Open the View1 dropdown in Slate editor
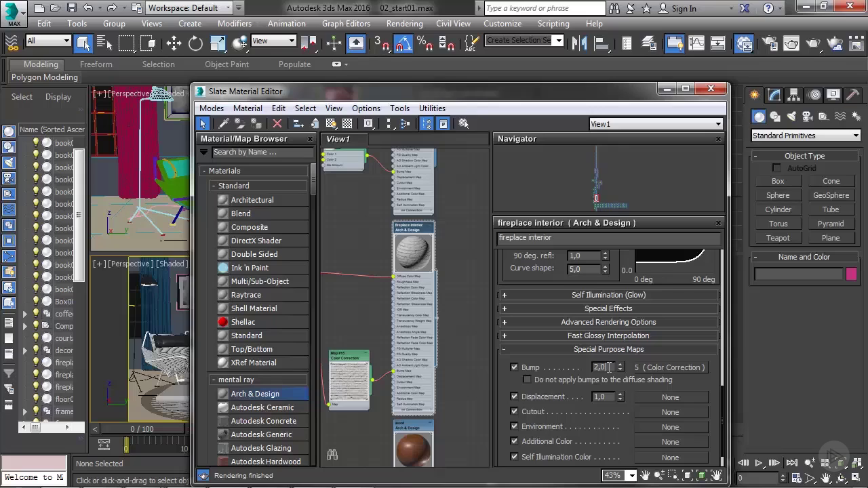 coord(656,124)
